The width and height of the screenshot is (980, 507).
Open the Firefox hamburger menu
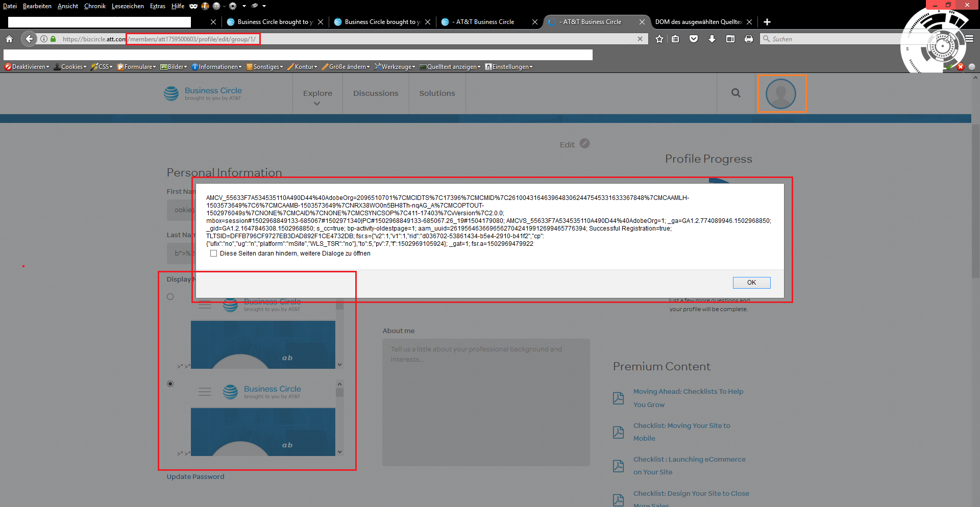[x=969, y=39]
